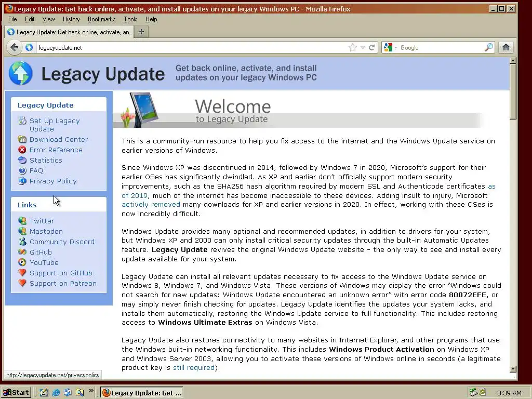The image size is (532, 399).
Task: Open the Firefox home page button
Action: point(506,47)
